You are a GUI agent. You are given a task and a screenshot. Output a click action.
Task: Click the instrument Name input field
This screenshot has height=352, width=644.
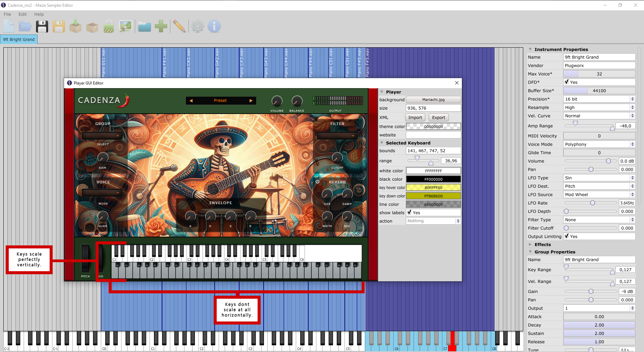(599, 57)
